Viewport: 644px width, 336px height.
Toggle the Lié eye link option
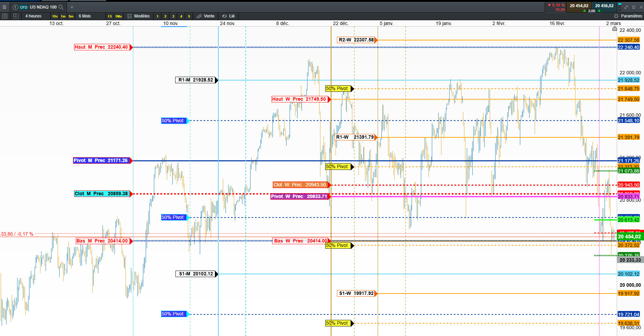click(x=228, y=16)
